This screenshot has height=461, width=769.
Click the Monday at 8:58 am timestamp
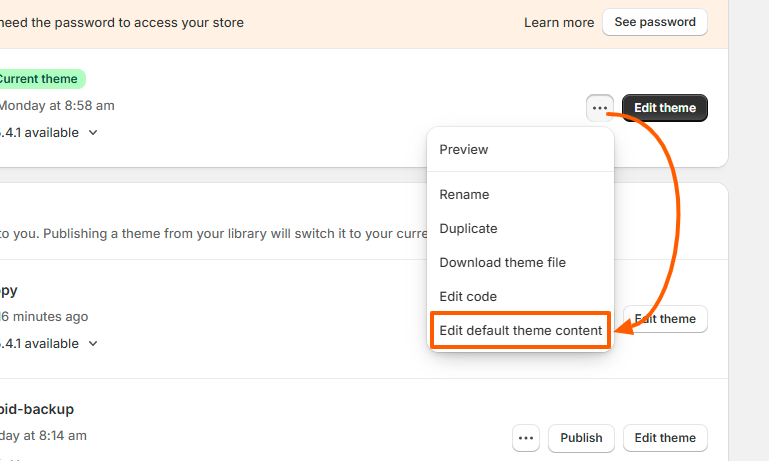[x=57, y=105]
